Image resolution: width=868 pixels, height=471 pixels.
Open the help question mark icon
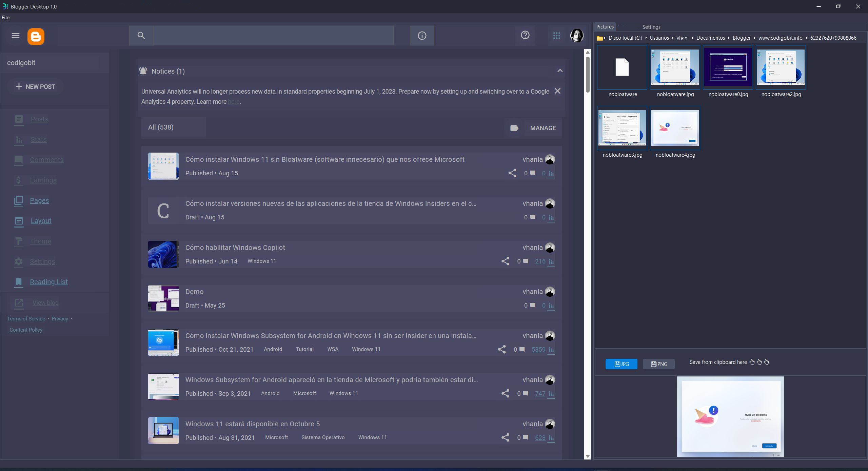click(525, 35)
